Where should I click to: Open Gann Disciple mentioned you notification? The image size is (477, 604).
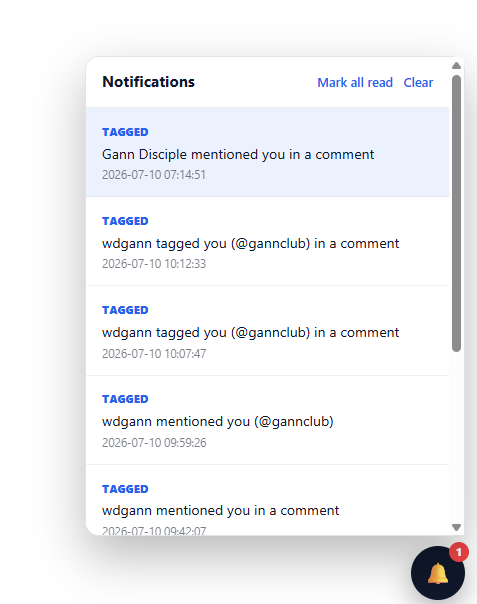tap(267, 152)
